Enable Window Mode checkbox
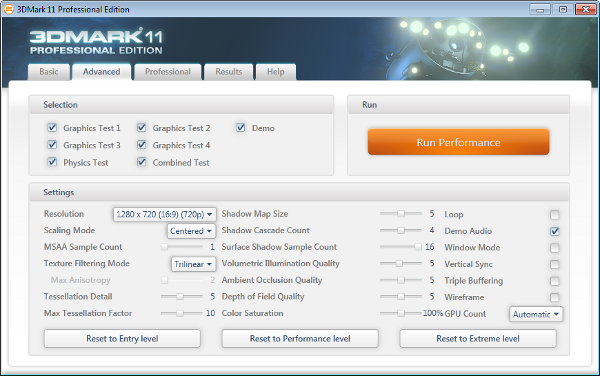Image resolution: width=600 pixels, height=376 pixels. coord(554,248)
